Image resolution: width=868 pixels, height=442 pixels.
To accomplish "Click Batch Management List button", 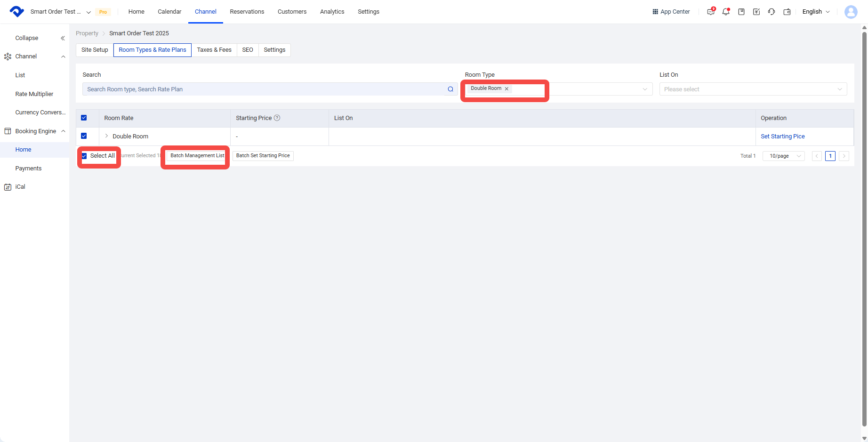I will tap(197, 156).
